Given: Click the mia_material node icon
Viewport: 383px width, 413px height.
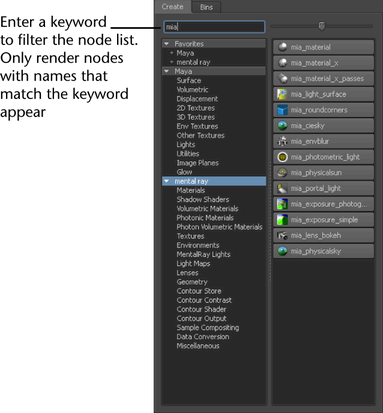Looking at the screenshot, I should (x=282, y=47).
